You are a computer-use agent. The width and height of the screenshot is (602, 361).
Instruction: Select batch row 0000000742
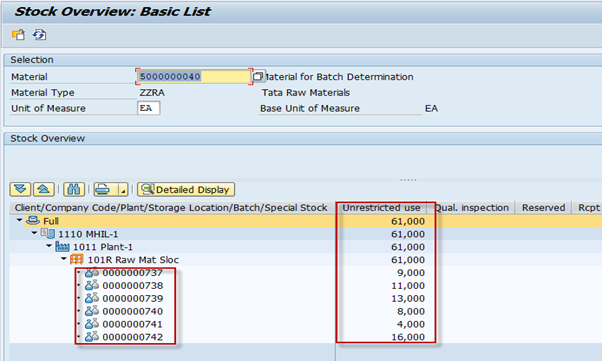tap(132, 337)
